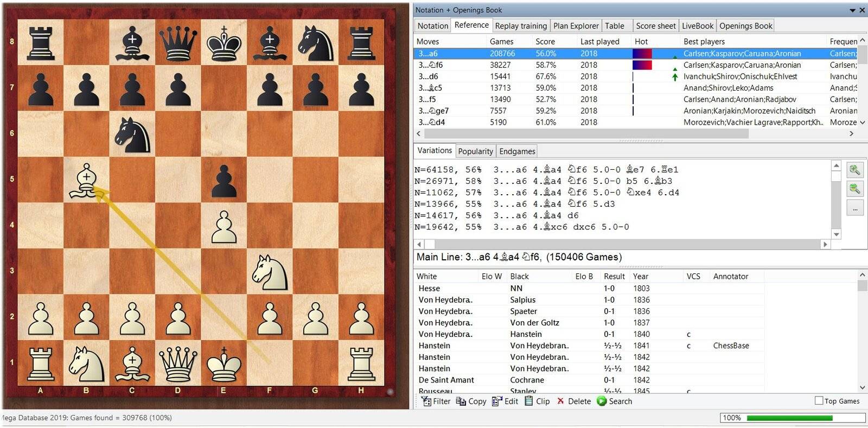Sort the games list by Result header
This screenshot has width=868, height=428.
pyautogui.click(x=615, y=276)
